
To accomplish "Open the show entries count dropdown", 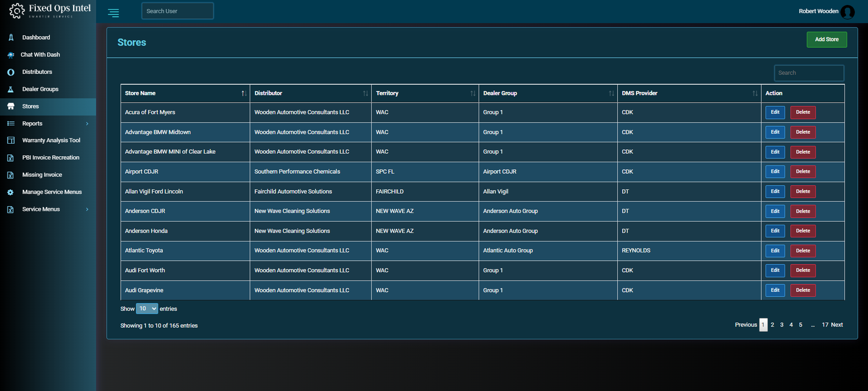I will [147, 309].
